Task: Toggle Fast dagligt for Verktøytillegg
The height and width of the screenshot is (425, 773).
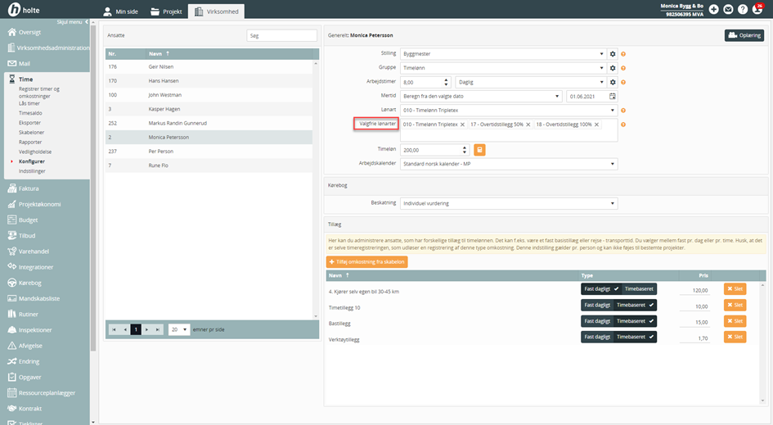Action: [x=596, y=338]
